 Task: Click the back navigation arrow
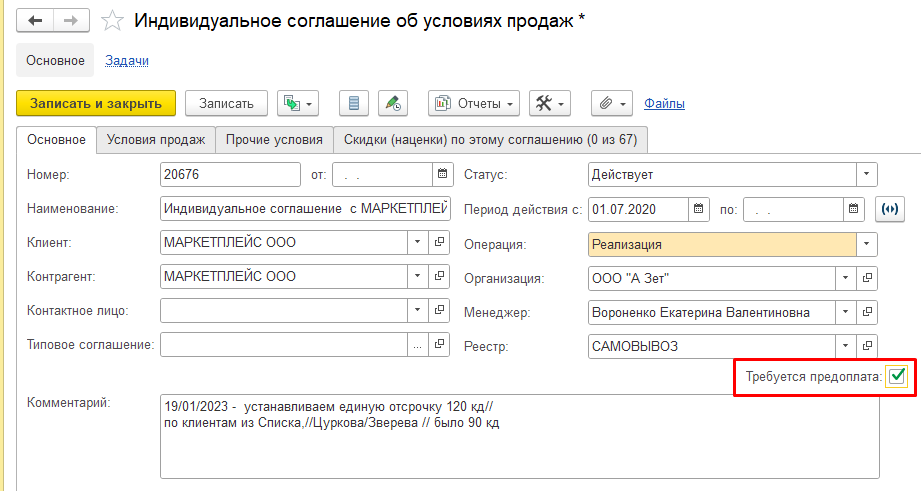point(35,21)
